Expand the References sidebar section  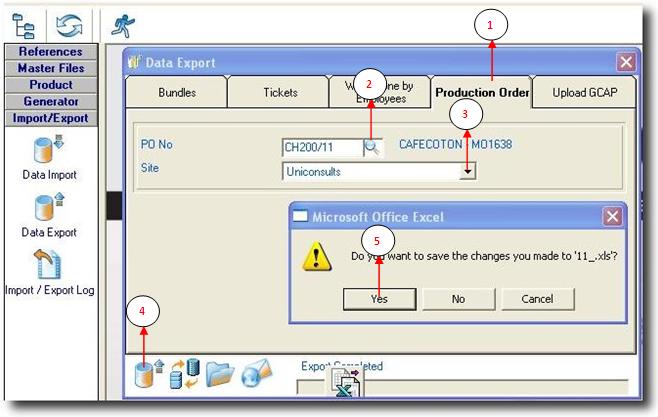click(x=50, y=51)
